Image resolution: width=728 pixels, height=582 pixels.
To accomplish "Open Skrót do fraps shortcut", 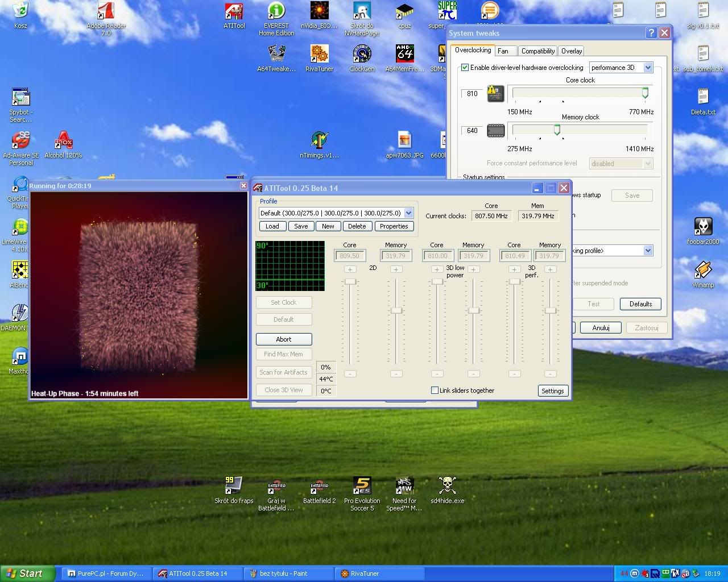I will coord(234,490).
